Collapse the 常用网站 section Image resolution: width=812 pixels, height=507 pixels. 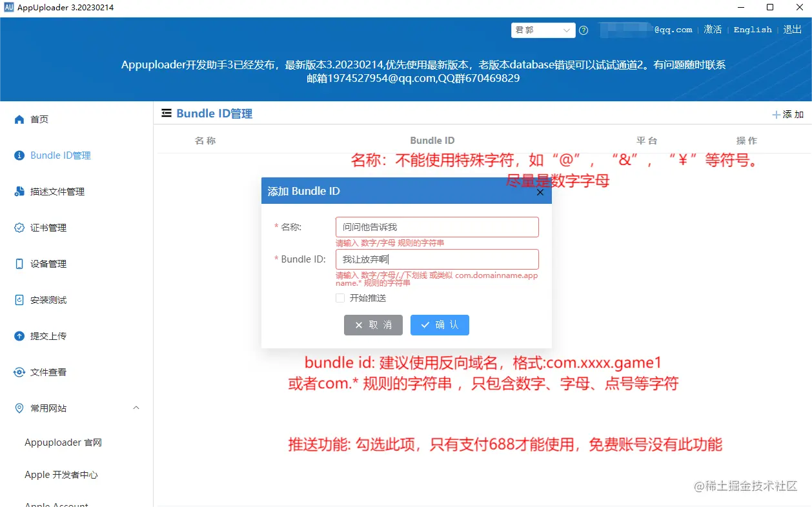136,408
